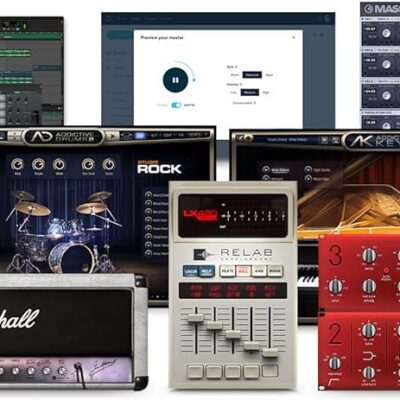The image size is (400, 400).
Task: Click the Kick knob in Addictive Drums
Action: pos(17,164)
